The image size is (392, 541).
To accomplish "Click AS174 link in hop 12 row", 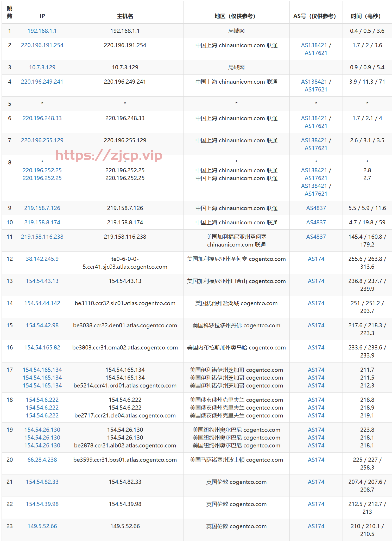I will pos(316,259).
